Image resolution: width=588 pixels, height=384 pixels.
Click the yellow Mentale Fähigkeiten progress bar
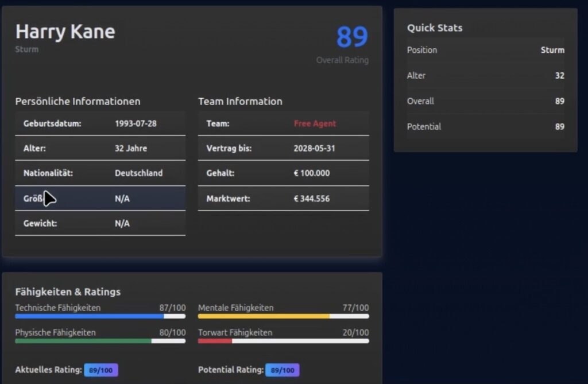click(x=283, y=316)
